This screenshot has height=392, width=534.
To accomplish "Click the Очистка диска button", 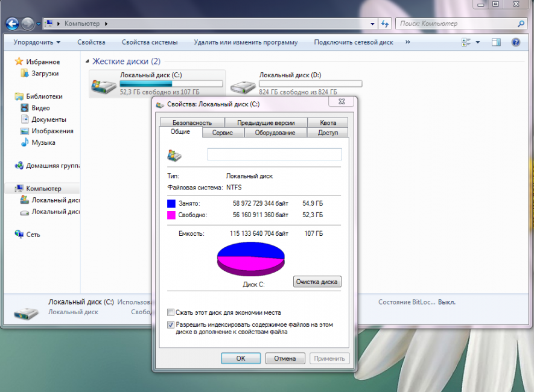I will pyautogui.click(x=317, y=282).
